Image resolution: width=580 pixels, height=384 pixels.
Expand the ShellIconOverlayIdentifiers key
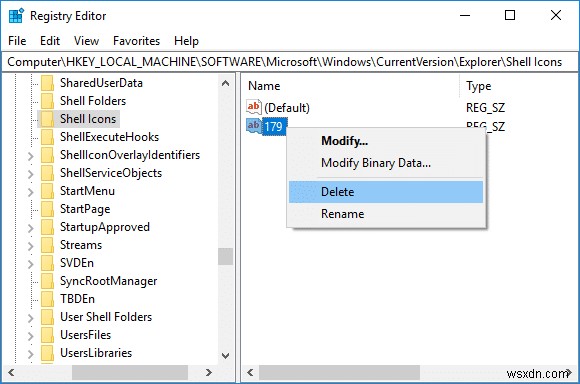[x=31, y=156]
